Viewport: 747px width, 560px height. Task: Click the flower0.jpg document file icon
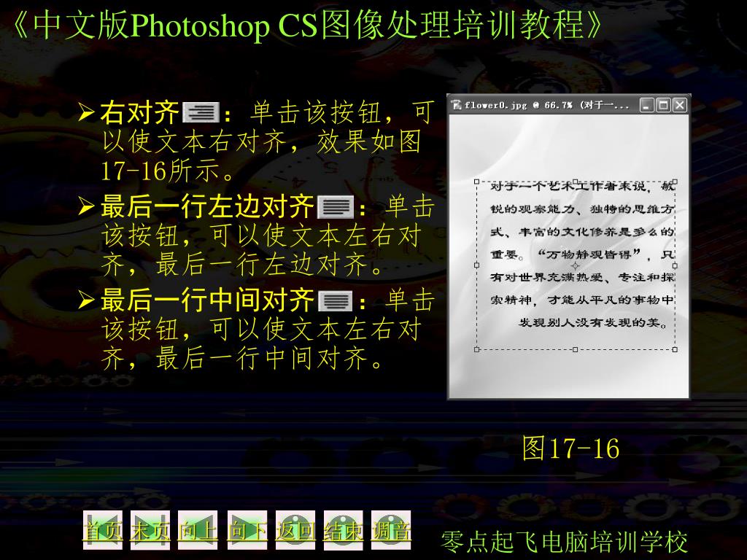457,105
